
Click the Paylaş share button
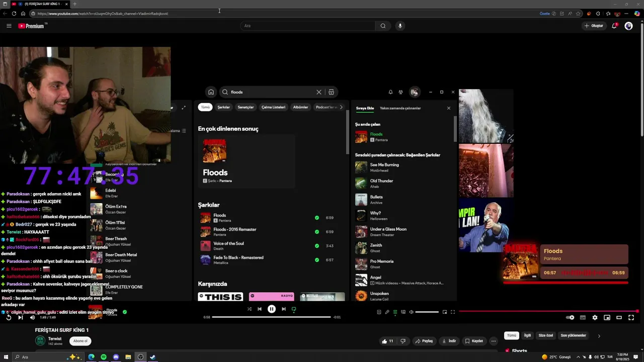(424, 341)
